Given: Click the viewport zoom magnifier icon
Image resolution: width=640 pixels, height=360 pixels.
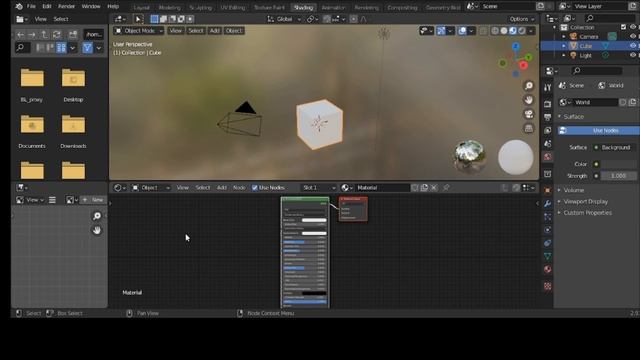Looking at the screenshot, I should pyautogui.click(x=529, y=86).
